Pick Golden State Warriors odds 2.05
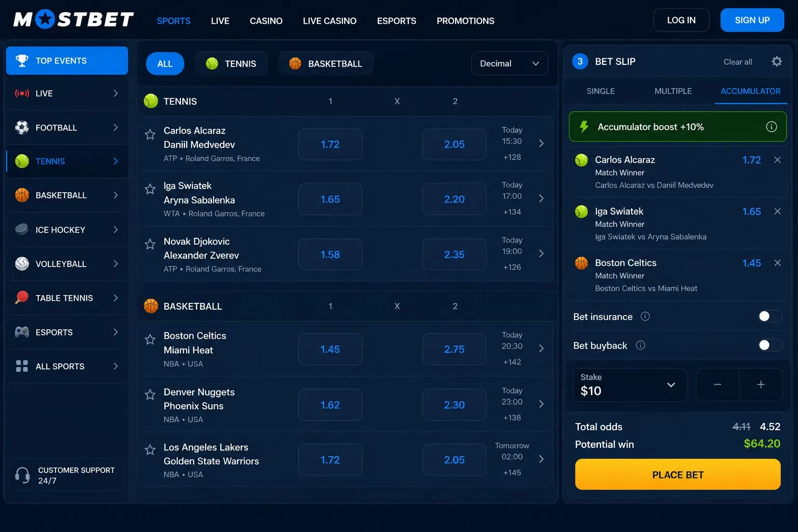The width and height of the screenshot is (798, 532). click(x=455, y=460)
